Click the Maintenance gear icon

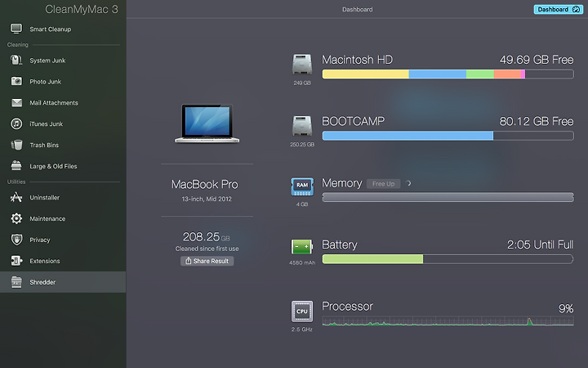click(x=16, y=218)
